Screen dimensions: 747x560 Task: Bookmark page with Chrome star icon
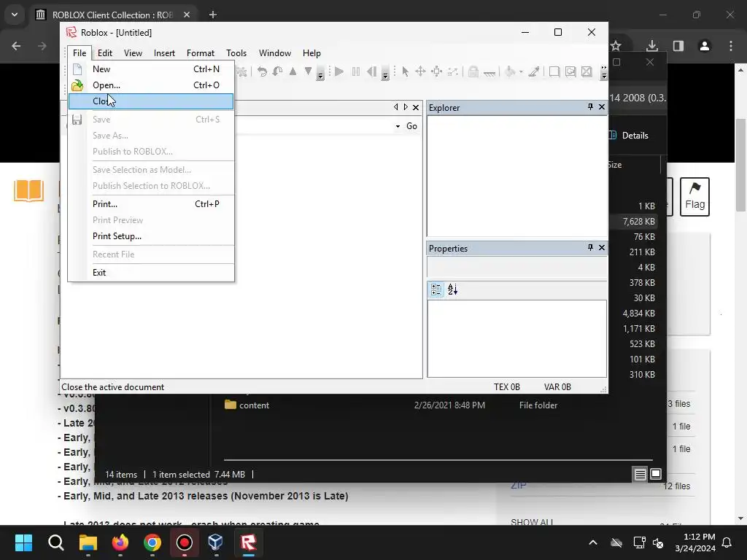pos(616,46)
